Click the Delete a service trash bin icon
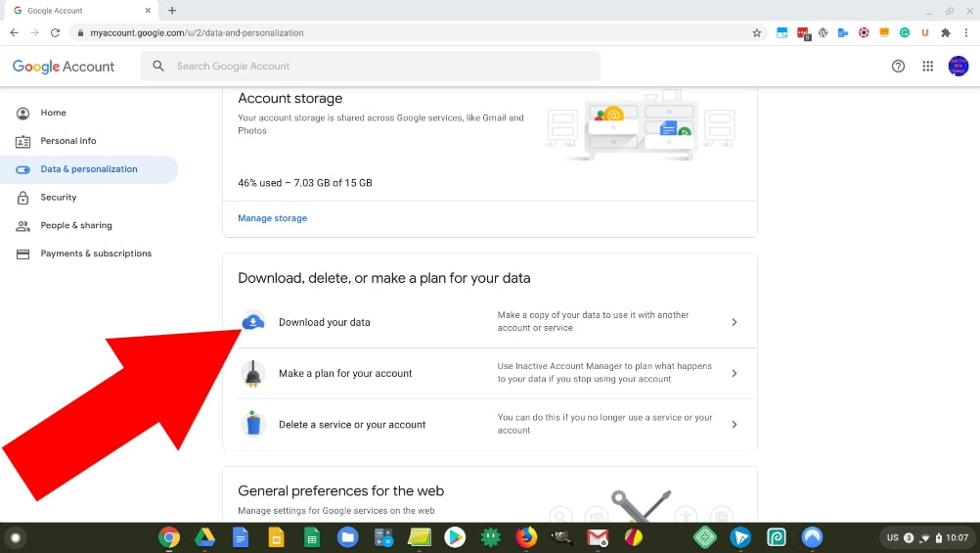The height and width of the screenshot is (553, 980). [253, 424]
